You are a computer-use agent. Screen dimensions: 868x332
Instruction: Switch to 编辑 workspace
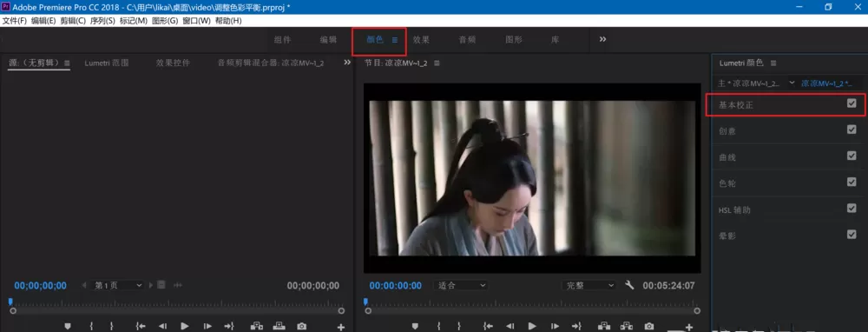[328, 40]
